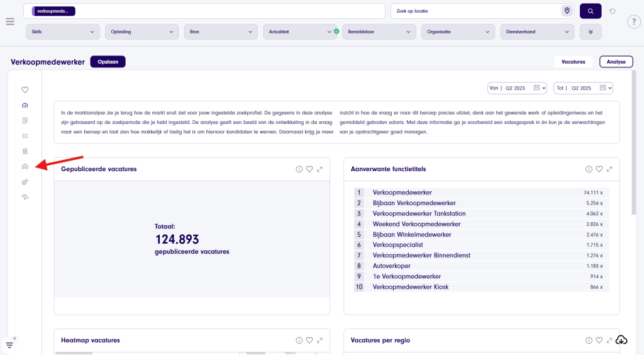Open the favorites heart icon in sidebar
The height and width of the screenshot is (355, 644).
[x=25, y=90]
